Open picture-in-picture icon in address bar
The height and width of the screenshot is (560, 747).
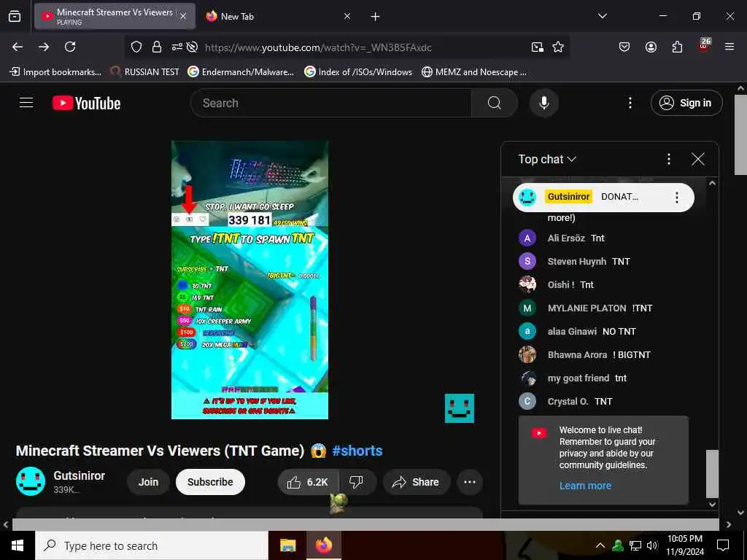538,47
